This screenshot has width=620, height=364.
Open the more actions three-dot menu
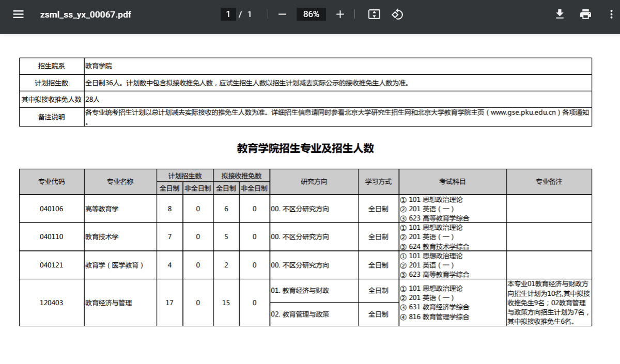tap(611, 14)
